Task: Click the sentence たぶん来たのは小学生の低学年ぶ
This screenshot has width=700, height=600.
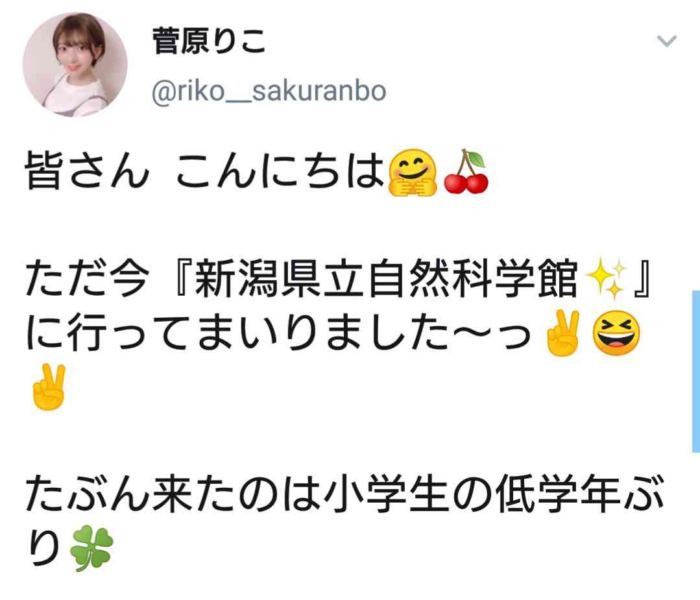Action: (344, 495)
